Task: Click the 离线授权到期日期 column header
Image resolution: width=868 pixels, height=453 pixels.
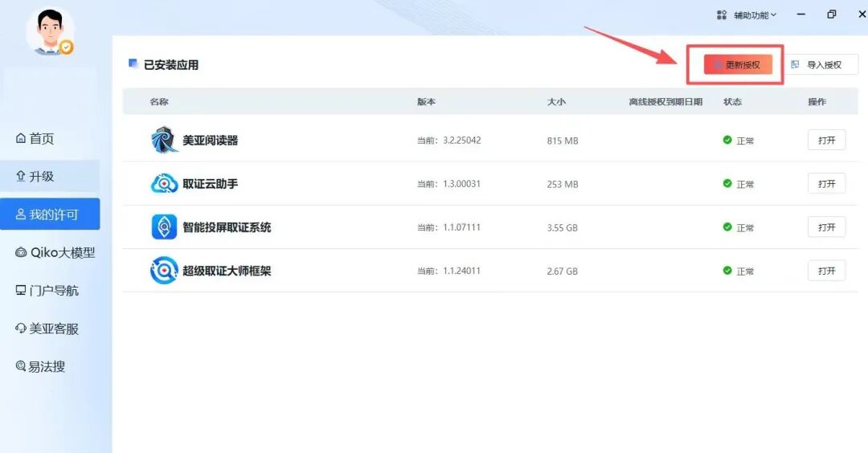Action: pos(665,102)
